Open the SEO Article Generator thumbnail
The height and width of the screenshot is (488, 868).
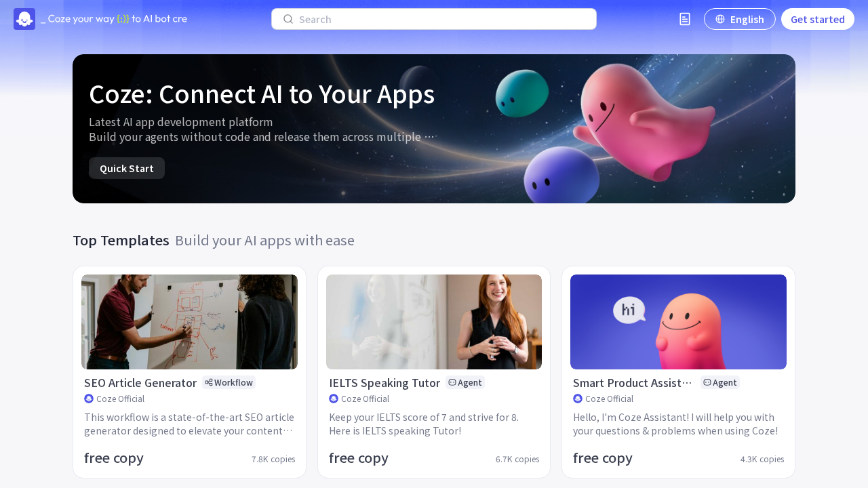(189, 322)
